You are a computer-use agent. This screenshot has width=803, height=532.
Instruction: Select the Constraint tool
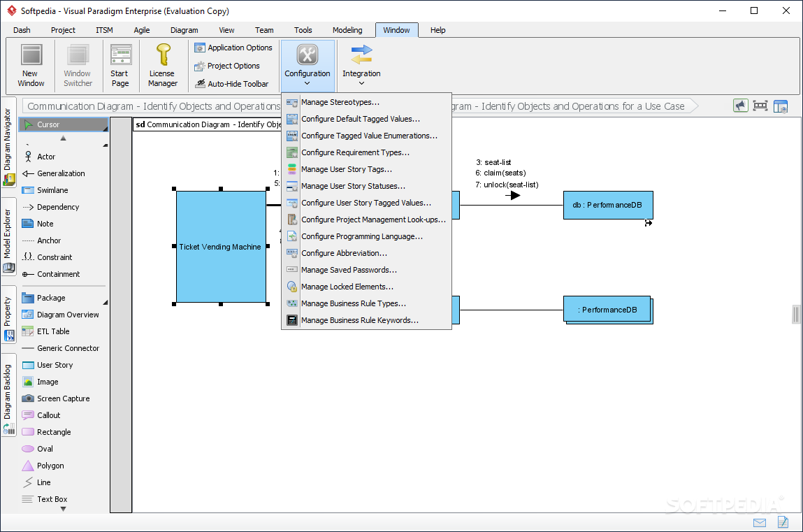64,257
